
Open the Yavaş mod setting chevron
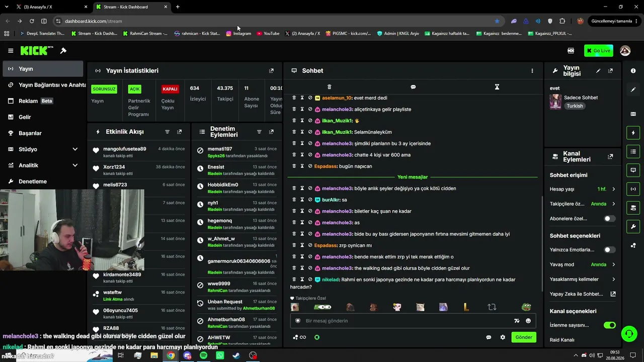(613, 264)
